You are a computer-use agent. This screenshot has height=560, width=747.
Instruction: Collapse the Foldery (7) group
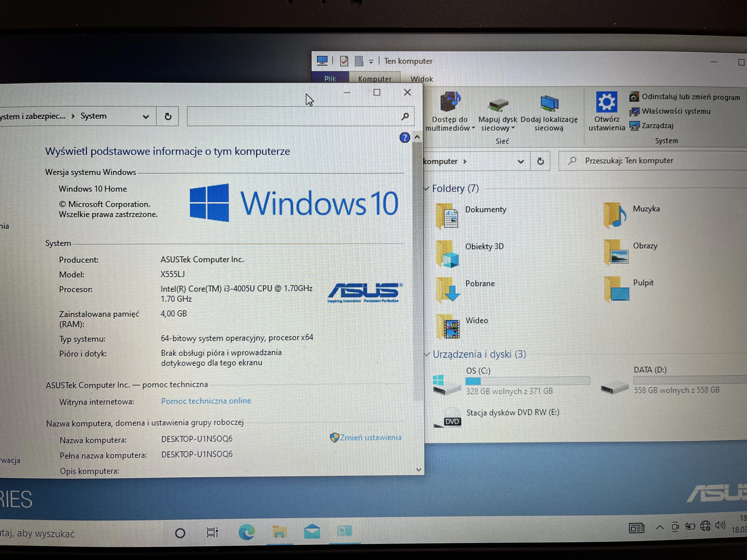click(426, 188)
